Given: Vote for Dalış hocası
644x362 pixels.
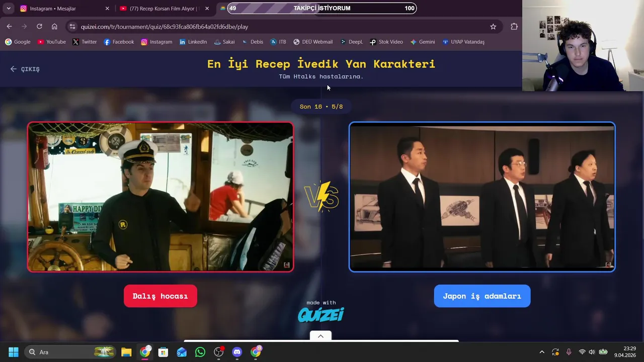Looking at the screenshot, I should [x=160, y=296].
